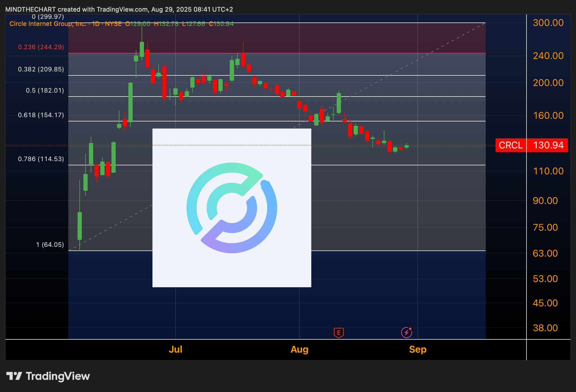Select the 0.5 (182.01) Fibonacci level label
576x392 pixels.
(45, 90)
